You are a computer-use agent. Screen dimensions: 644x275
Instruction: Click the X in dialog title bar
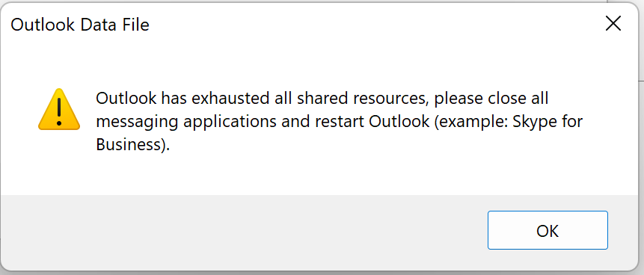point(613,25)
